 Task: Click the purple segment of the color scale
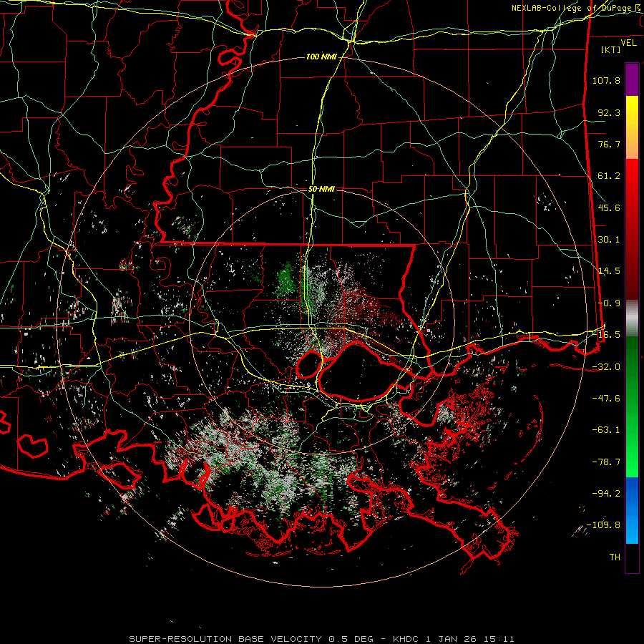632,79
